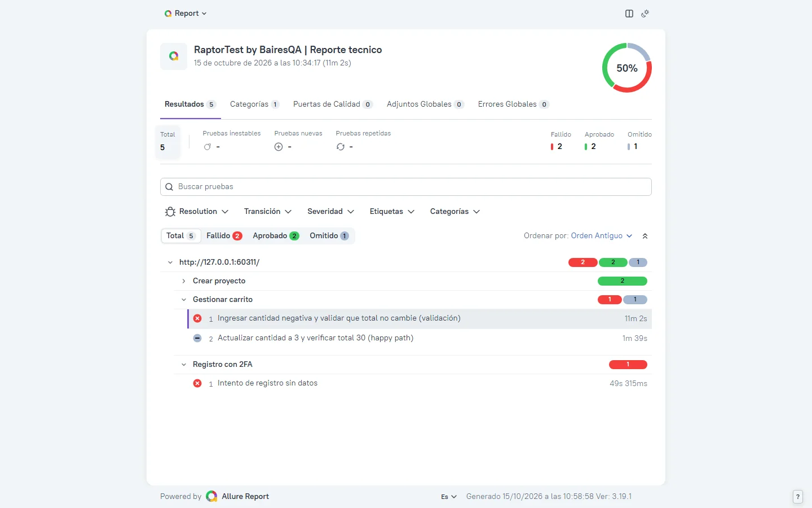Toggle the split layout icon

[x=629, y=14]
